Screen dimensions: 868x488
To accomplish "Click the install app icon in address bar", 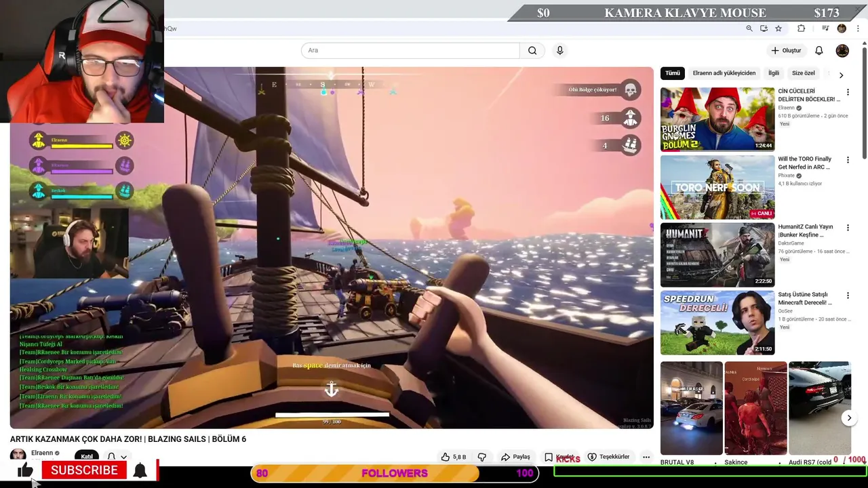I will (764, 28).
